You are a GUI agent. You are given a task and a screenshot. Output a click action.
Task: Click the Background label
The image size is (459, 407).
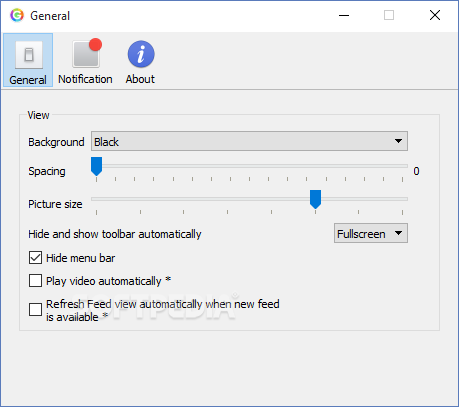tap(56, 142)
